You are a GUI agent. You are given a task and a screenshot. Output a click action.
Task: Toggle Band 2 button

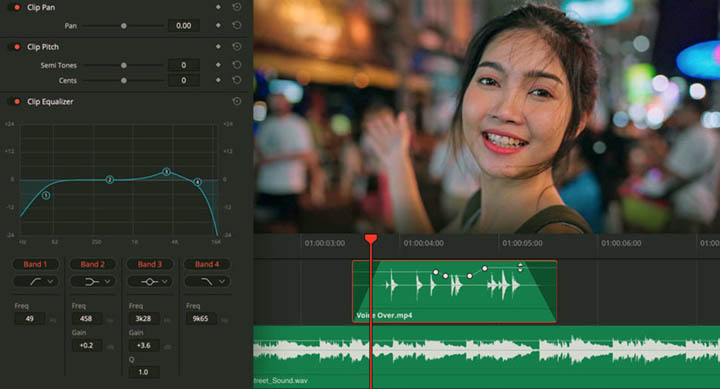tap(92, 264)
